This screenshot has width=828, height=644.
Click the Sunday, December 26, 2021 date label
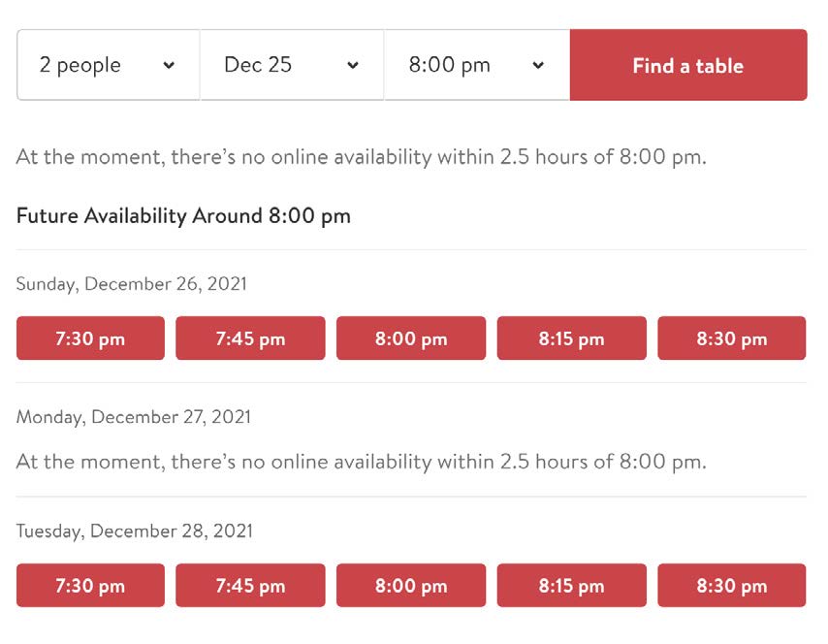pos(132,284)
